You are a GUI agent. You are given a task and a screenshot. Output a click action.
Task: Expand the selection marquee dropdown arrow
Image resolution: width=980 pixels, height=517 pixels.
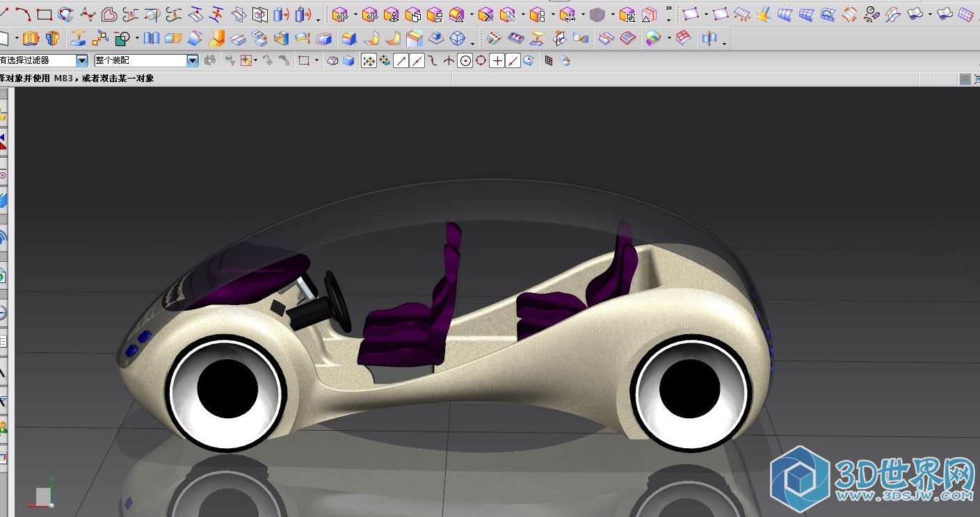click(x=316, y=61)
